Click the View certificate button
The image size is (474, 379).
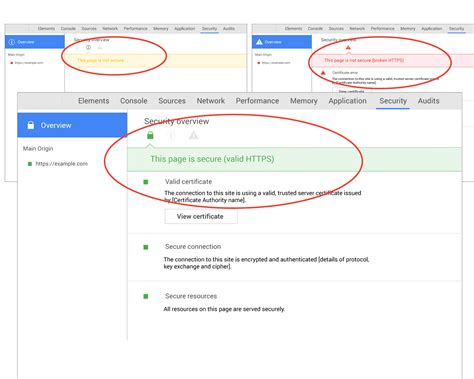pyautogui.click(x=201, y=216)
